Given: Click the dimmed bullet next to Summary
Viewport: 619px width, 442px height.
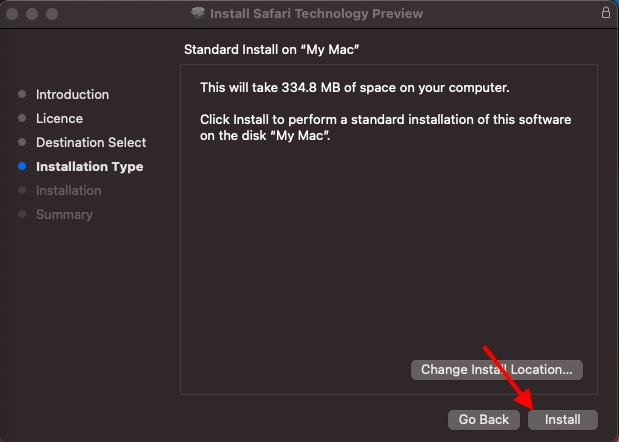Looking at the screenshot, I should click(22, 214).
